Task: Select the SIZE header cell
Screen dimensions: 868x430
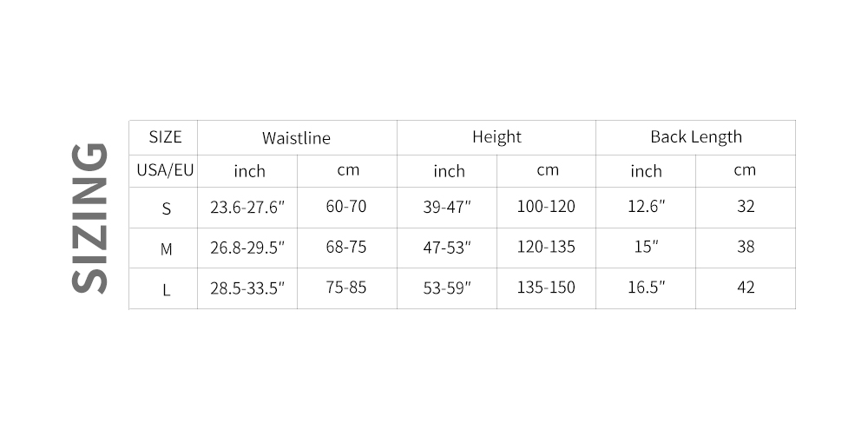Action: tap(165, 137)
